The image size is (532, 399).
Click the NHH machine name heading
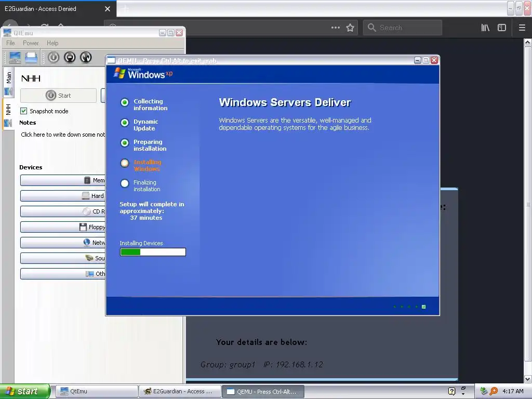(31, 79)
